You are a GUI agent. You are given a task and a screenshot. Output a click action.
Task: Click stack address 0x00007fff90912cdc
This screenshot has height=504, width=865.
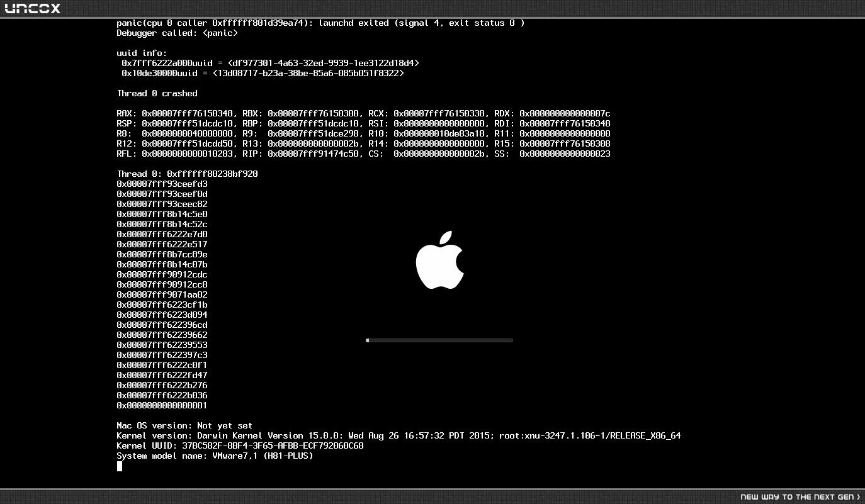162,275
